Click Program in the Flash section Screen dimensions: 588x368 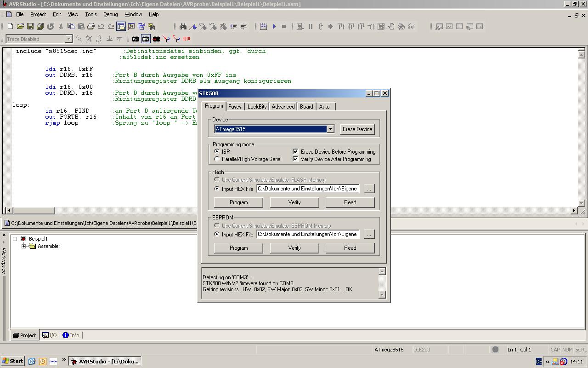pos(238,202)
